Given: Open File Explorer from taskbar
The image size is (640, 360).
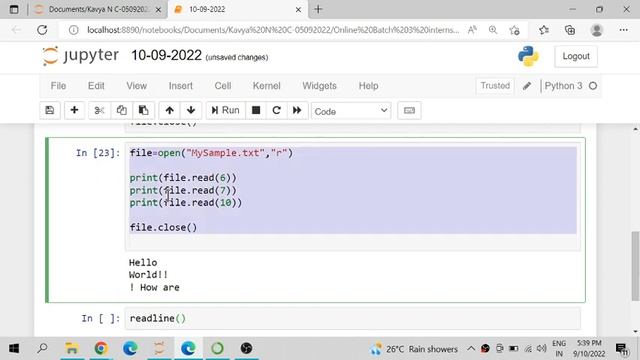Looking at the screenshot, I should pyautogui.click(x=72, y=349).
